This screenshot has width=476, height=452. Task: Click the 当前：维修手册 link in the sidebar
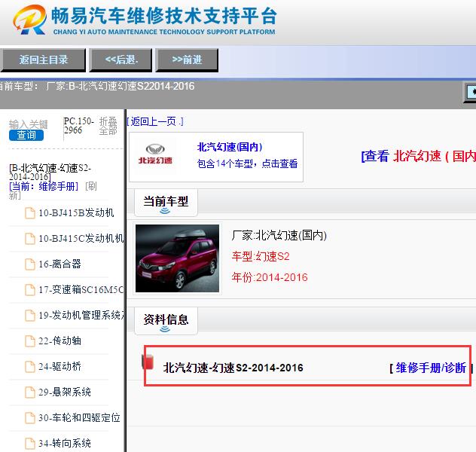pos(44,186)
